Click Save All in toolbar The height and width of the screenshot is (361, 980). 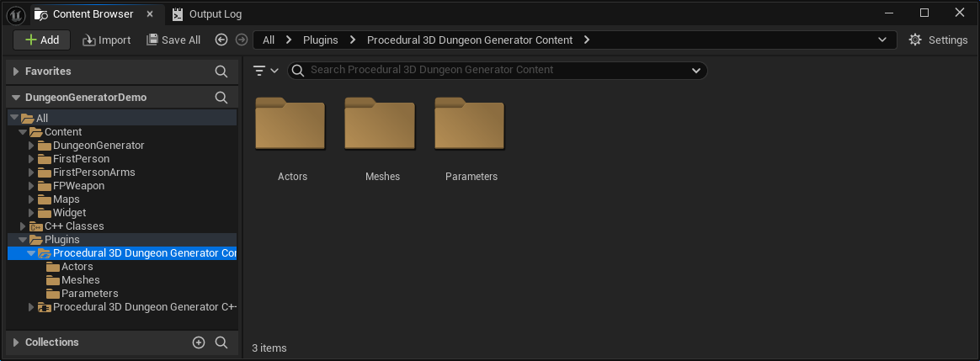point(173,40)
